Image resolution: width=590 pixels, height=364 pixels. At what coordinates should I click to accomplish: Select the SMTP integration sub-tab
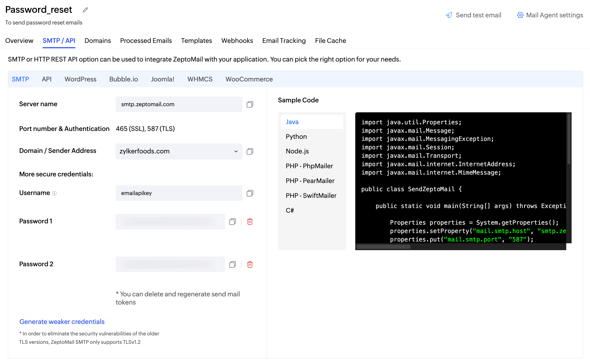coord(20,79)
